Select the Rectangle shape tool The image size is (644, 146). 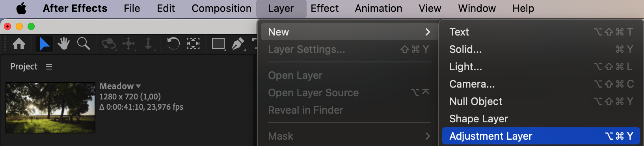coord(219,44)
